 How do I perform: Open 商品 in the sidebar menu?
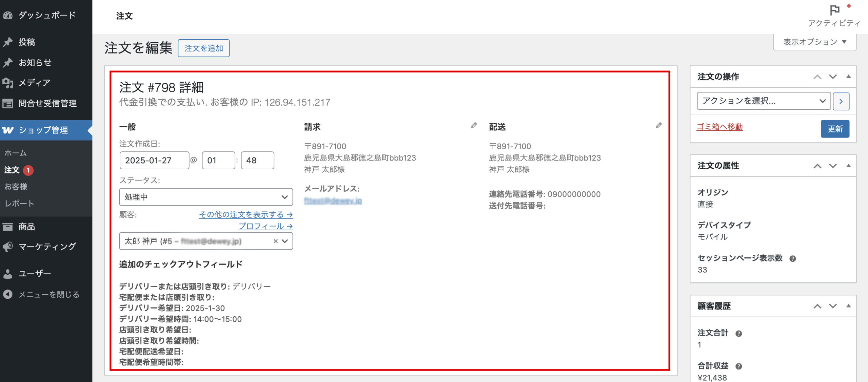[x=26, y=227]
